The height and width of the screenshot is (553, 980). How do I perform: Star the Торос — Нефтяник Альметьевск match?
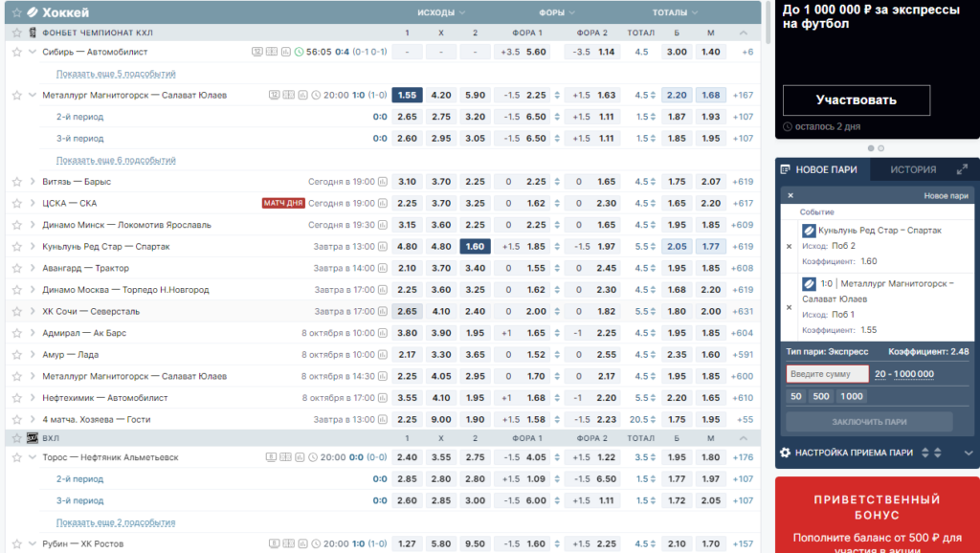point(17,457)
